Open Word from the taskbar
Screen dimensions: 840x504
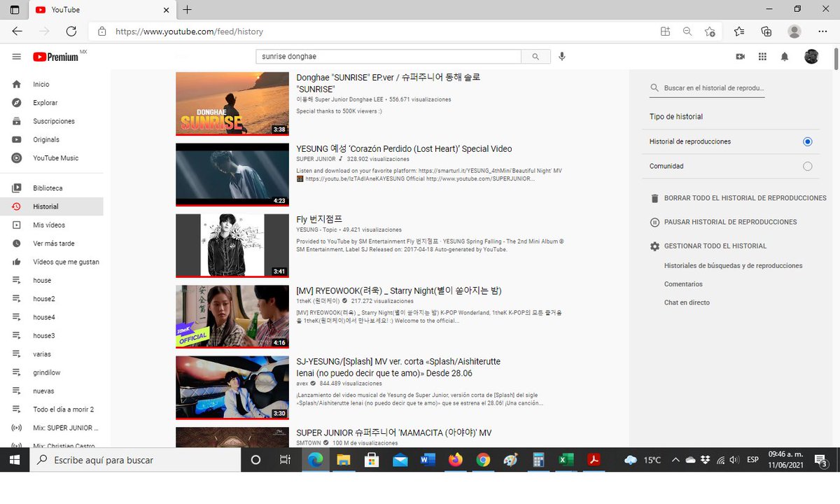coord(427,460)
